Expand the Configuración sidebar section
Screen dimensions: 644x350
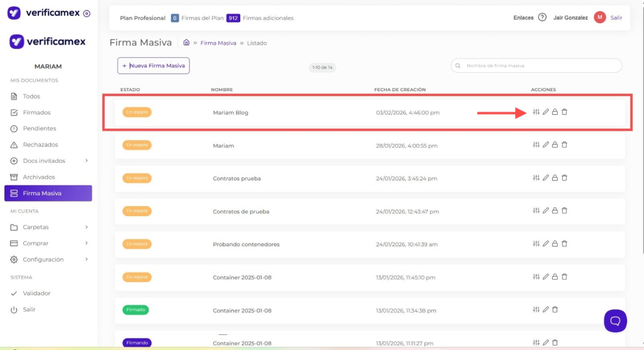(86, 260)
